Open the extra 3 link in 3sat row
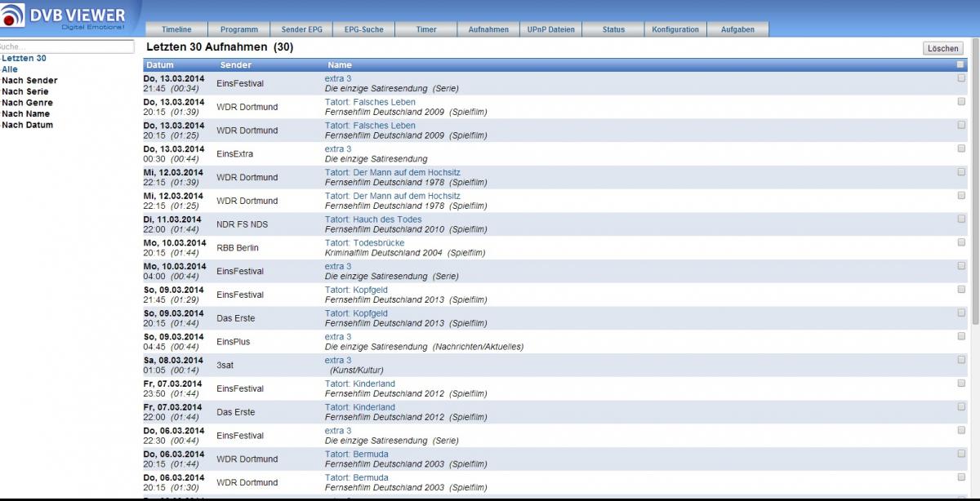The image size is (980, 501). (338, 361)
